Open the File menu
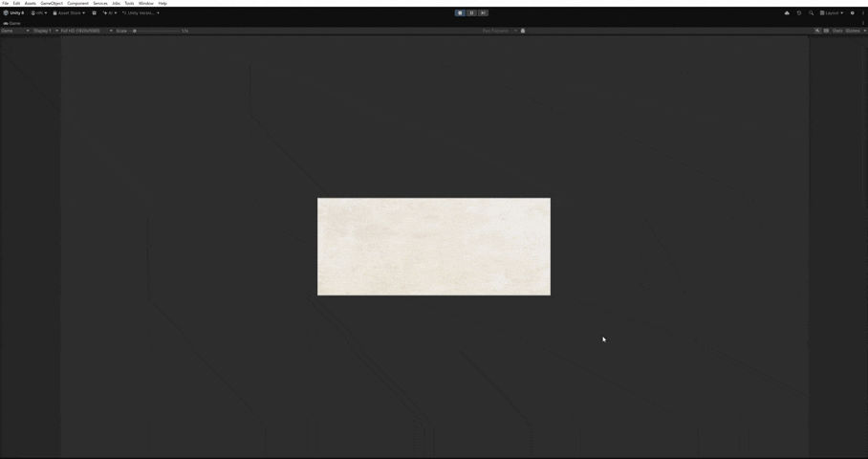Viewport: 868px width, 459px height. coord(5,3)
